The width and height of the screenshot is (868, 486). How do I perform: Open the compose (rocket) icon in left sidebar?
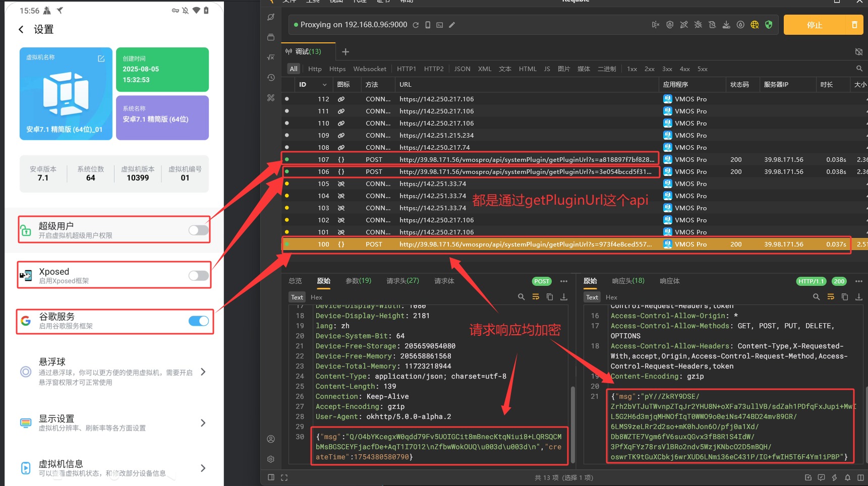(x=271, y=17)
